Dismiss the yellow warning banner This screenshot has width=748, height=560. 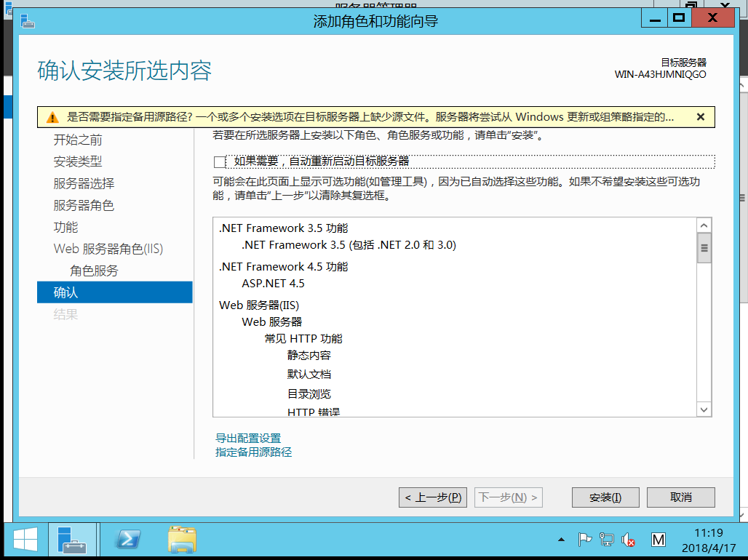[700, 117]
